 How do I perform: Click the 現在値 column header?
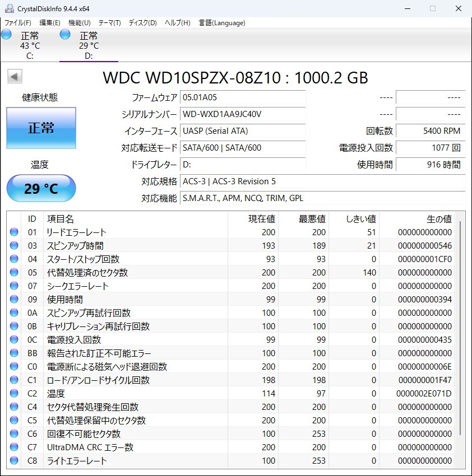[x=253, y=218]
